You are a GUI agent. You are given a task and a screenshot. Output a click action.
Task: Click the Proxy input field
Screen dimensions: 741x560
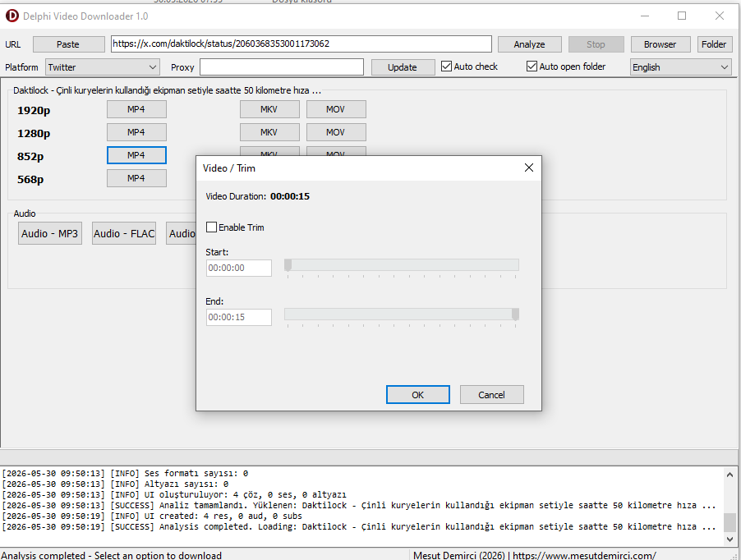[282, 67]
